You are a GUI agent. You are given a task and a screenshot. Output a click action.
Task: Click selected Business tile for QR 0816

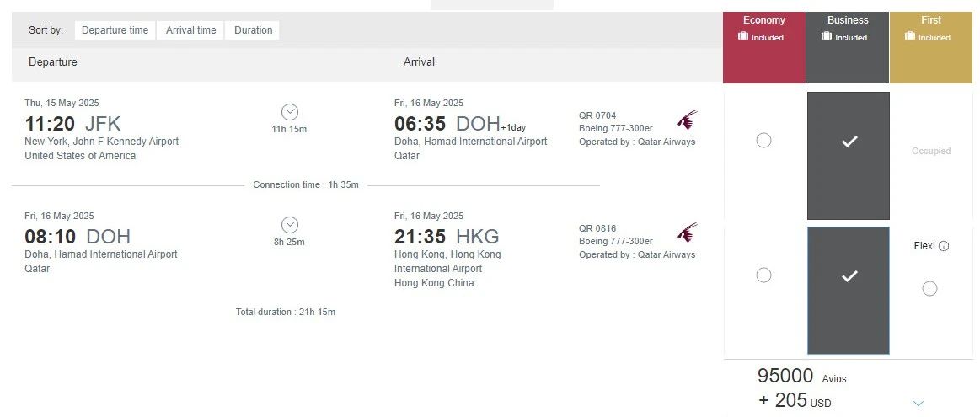tap(849, 290)
